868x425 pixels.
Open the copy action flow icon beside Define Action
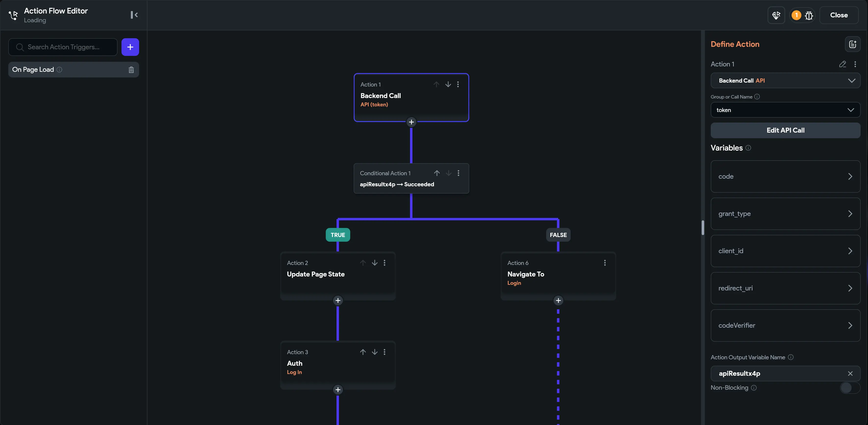[853, 44]
